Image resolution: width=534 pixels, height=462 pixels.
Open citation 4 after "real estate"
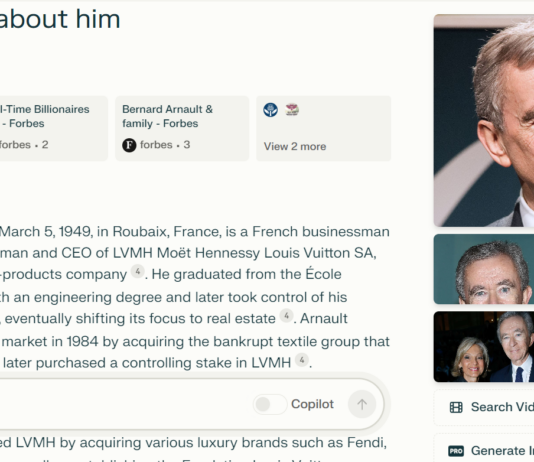(x=286, y=316)
